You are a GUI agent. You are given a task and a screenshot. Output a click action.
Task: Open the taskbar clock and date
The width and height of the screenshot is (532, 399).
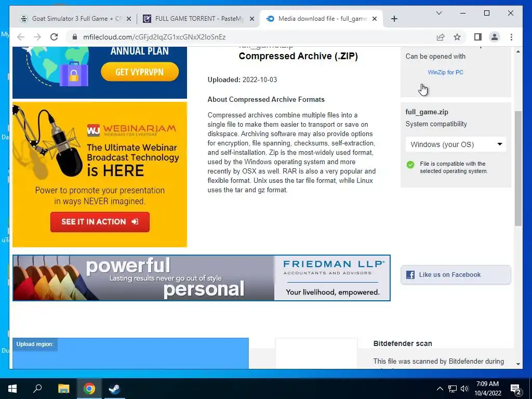point(487,389)
